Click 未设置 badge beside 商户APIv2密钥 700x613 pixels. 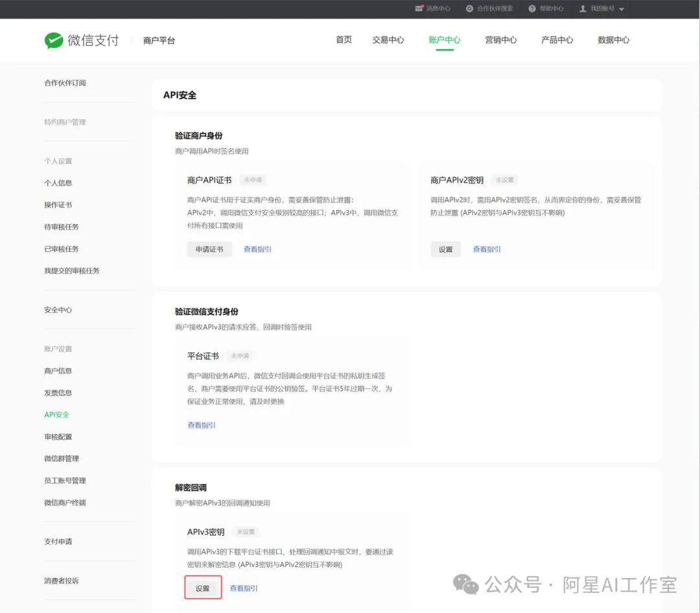tap(504, 180)
